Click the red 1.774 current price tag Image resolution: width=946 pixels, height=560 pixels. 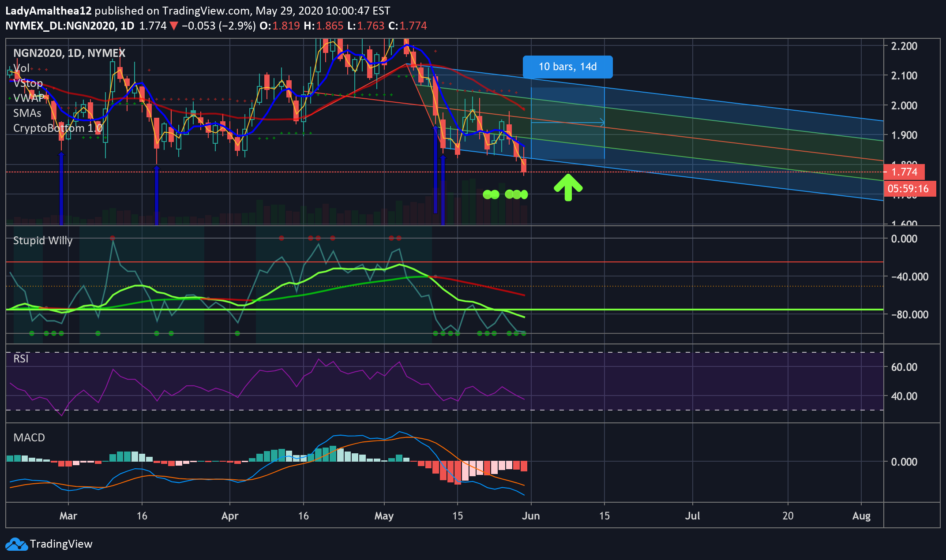pos(904,172)
